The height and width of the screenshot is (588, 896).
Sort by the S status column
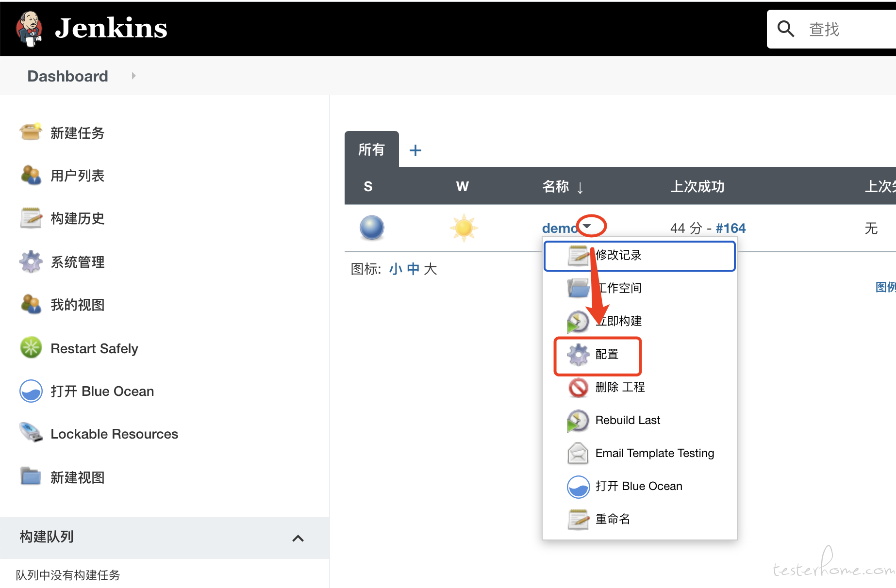tap(368, 186)
